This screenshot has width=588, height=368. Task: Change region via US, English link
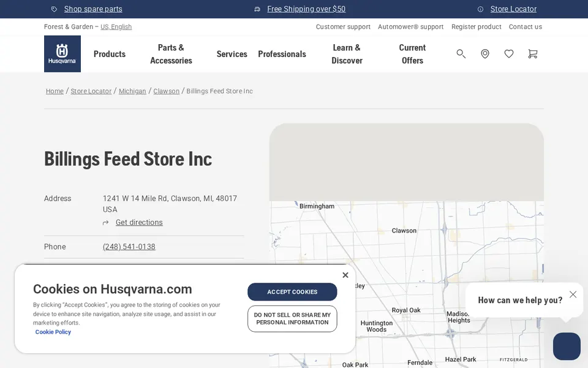[x=116, y=26]
